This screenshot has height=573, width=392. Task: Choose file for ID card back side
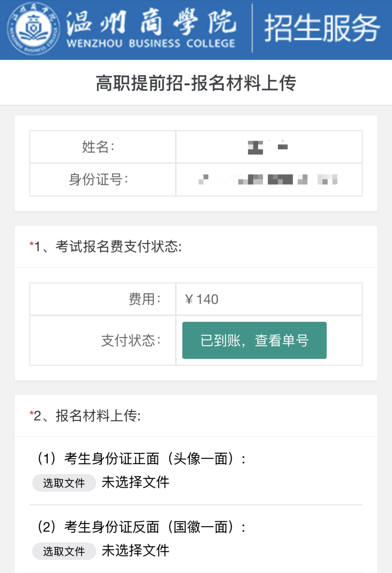point(64,551)
